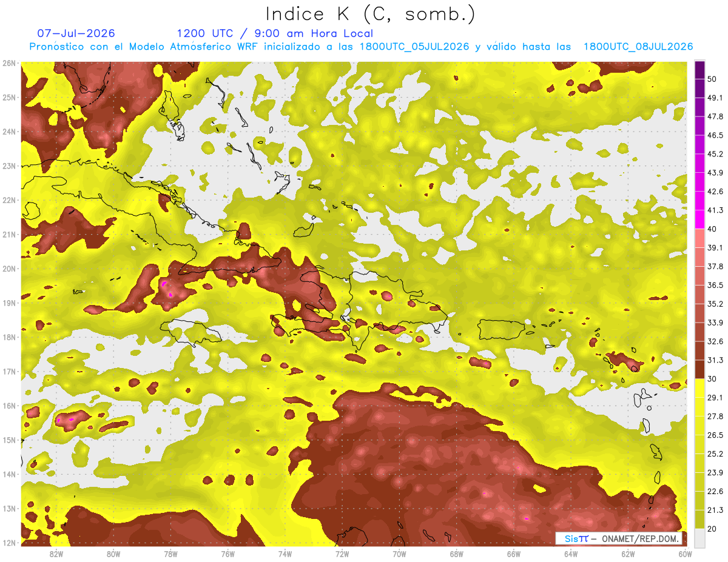Click the date label "07-Jul-2026"
The height and width of the screenshot is (562, 728).
tap(76, 33)
